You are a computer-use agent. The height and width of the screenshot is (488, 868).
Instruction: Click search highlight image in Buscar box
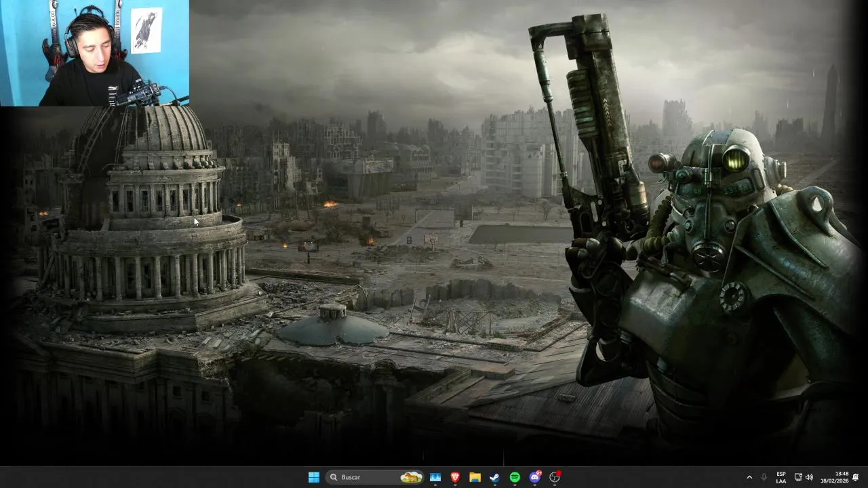(411, 477)
